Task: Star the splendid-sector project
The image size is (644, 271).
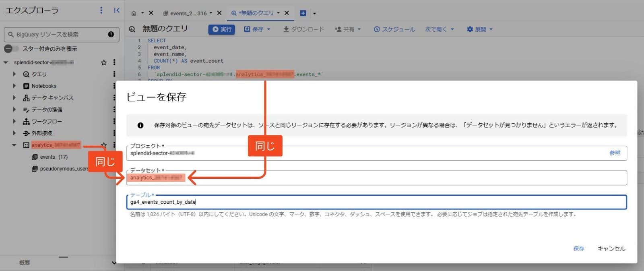Action: [104, 62]
